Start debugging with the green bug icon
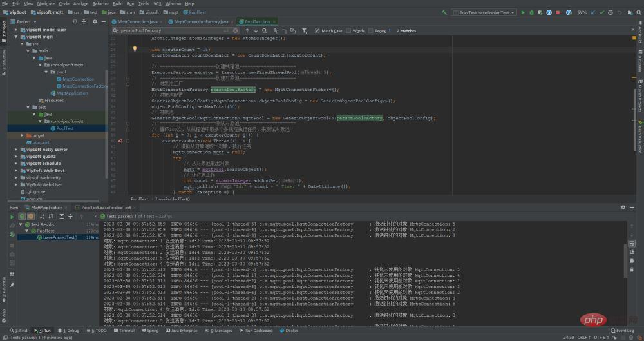The height and width of the screenshot is (341, 644). point(531,12)
